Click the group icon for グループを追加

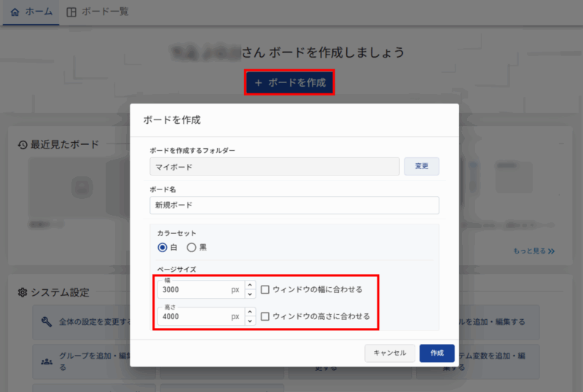(47, 361)
